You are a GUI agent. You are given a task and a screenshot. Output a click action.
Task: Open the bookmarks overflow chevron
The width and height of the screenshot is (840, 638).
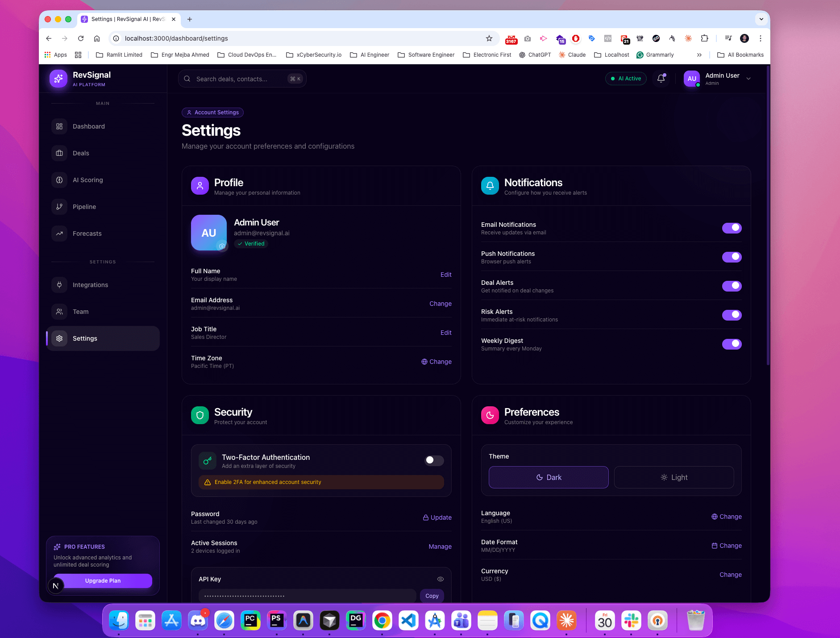click(699, 54)
